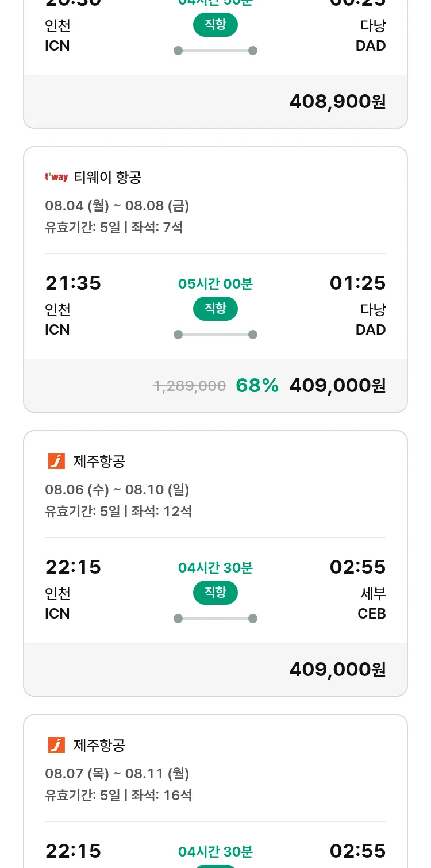Click the Jeju Air logo on the 08.07 flight

56,745
